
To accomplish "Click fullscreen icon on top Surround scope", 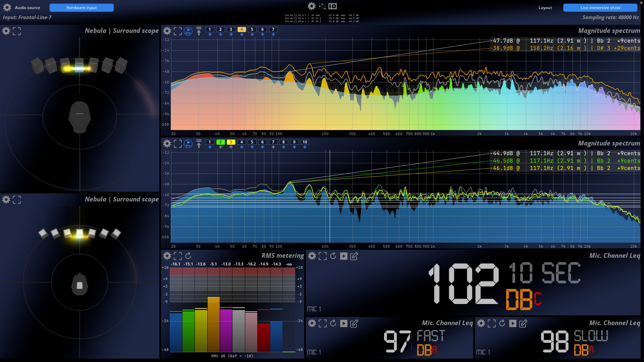I will [x=17, y=31].
